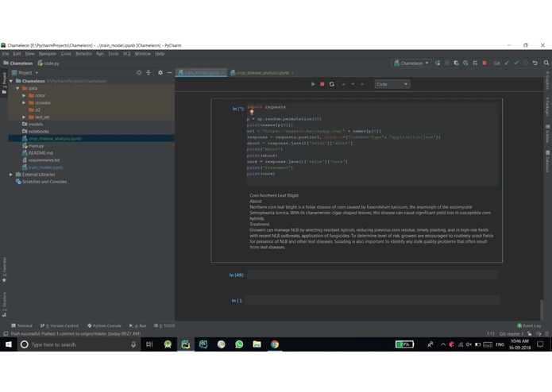The height and width of the screenshot is (392, 552).
Task: Expand the crowdai folder
Action: coord(24,102)
